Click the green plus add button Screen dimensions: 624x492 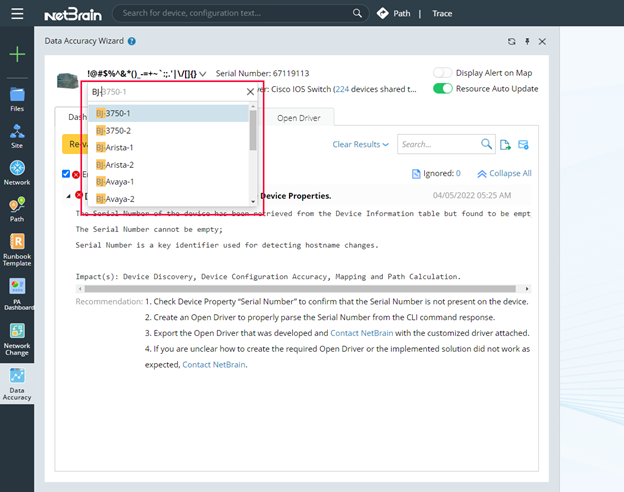click(x=17, y=54)
